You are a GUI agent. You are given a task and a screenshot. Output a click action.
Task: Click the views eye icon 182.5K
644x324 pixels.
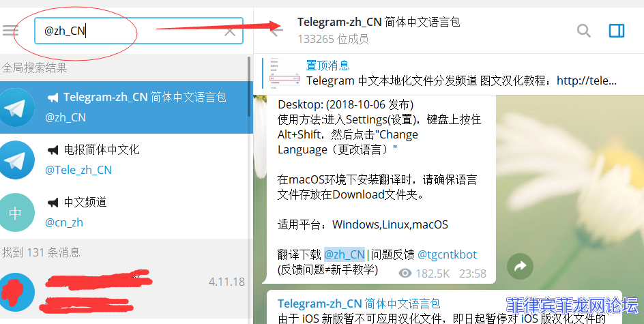(x=405, y=273)
